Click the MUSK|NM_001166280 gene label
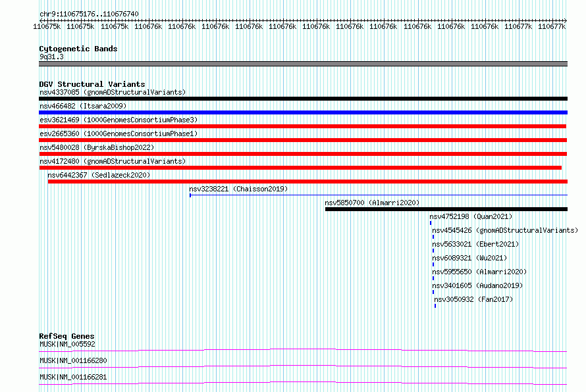The width and height of the screenshot is (586, 392). [x=73, y=360]
